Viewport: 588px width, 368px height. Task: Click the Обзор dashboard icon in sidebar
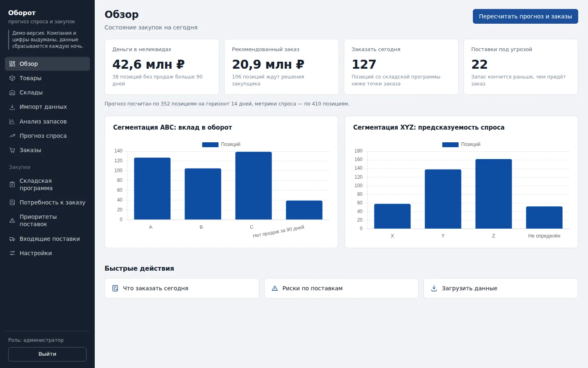pos(12,64)
